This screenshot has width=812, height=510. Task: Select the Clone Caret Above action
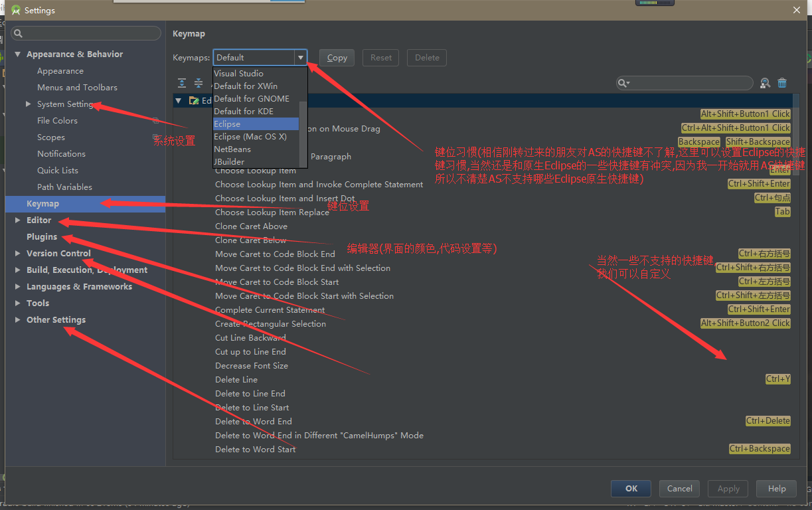click(251, 226)
